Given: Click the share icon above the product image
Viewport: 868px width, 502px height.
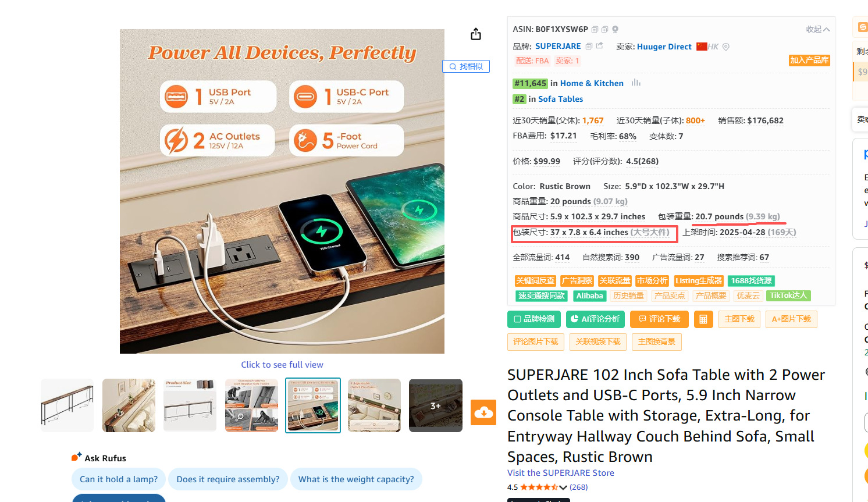Looking at the screenshot, I should click(x=476, y=34).
